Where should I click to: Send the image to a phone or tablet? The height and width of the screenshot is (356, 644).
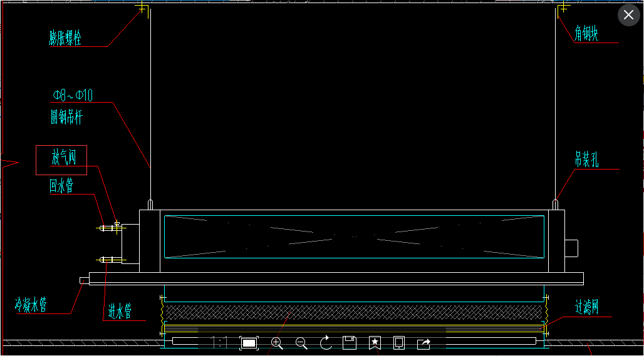(x=399, y=342)
